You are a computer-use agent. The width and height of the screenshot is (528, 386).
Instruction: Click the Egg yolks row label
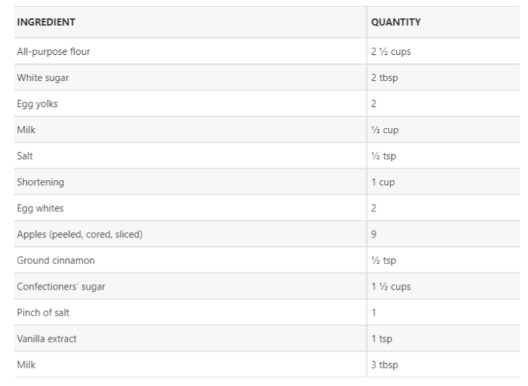click(37, 104)
